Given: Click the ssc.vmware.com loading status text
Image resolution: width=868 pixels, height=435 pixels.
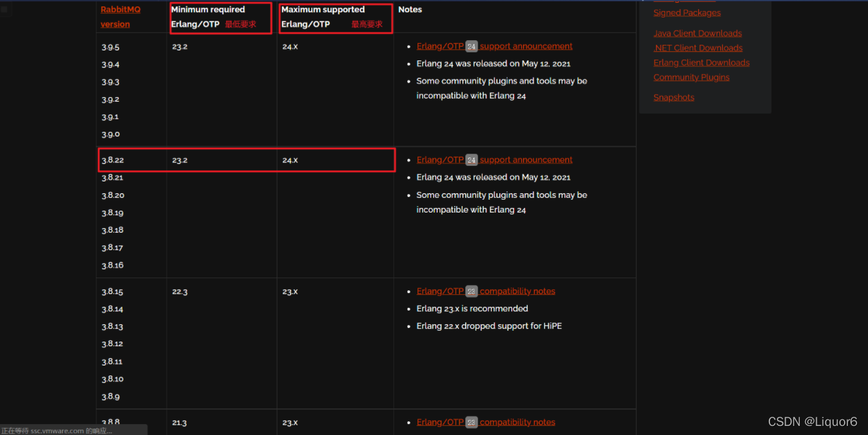Looking at the screenshot, I should 56,430.
